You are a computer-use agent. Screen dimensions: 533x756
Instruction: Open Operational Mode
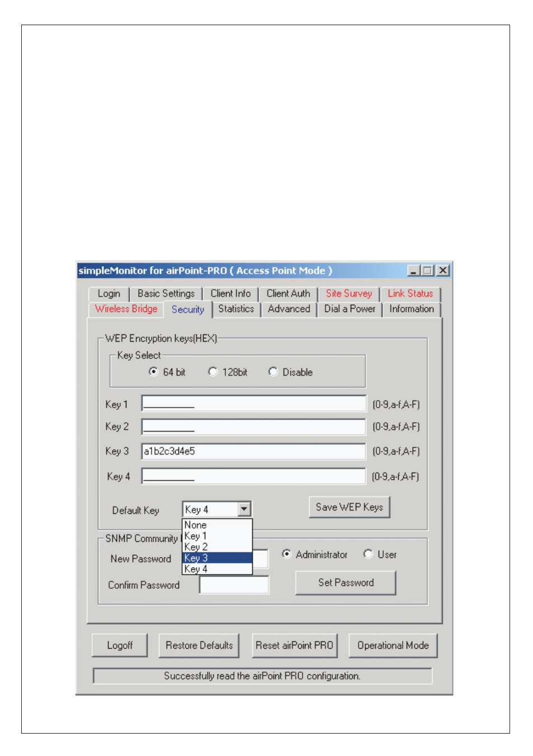click(393, 645)
